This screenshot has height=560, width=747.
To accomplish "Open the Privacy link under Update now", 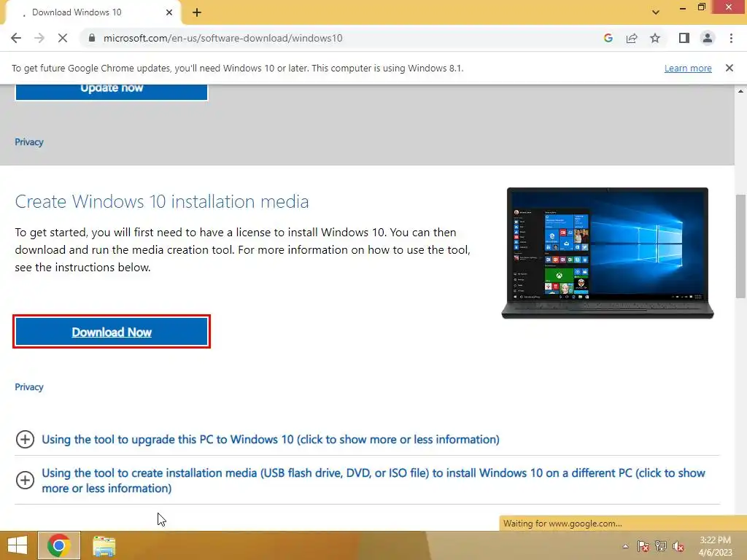I will point(29,142).
